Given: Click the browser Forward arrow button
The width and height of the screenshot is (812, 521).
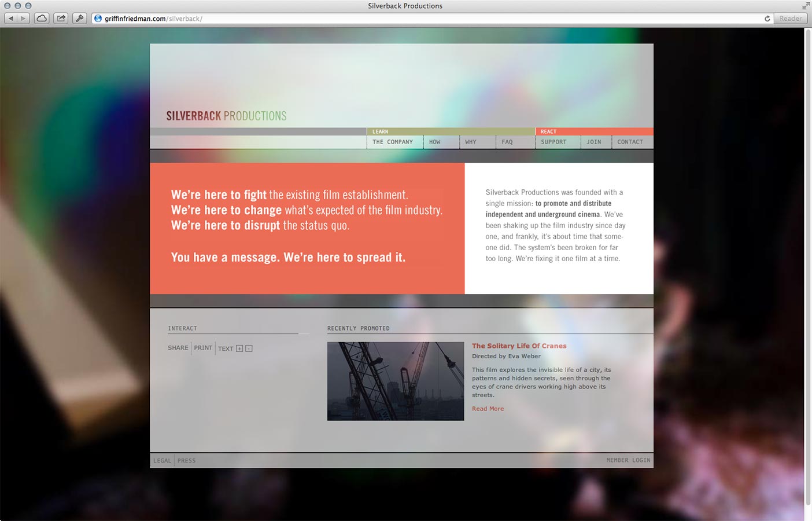Looking at the screenshot, I should tap(24, 19).
